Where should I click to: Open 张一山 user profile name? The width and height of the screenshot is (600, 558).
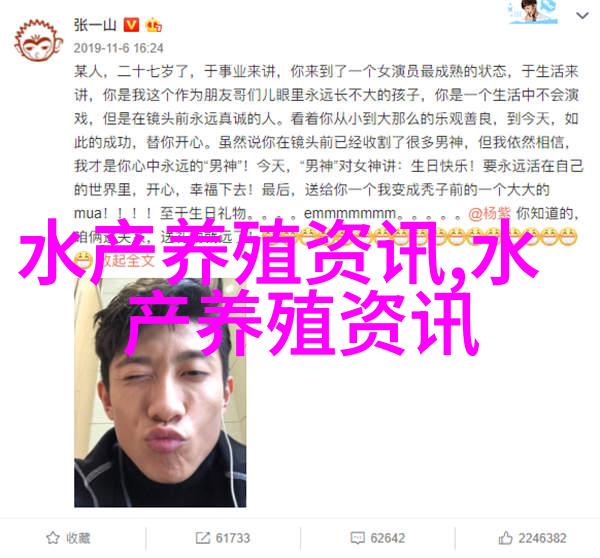click(95, 25)
